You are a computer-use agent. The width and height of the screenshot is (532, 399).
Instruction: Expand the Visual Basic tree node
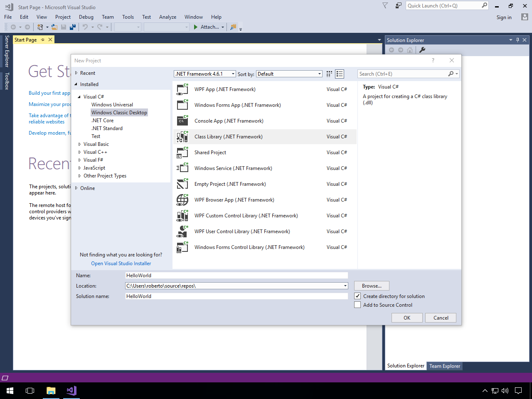(79, 144)
